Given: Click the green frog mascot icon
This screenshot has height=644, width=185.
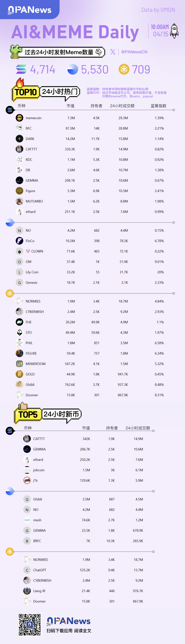Looking at the screenshot, I should (16, 52).
